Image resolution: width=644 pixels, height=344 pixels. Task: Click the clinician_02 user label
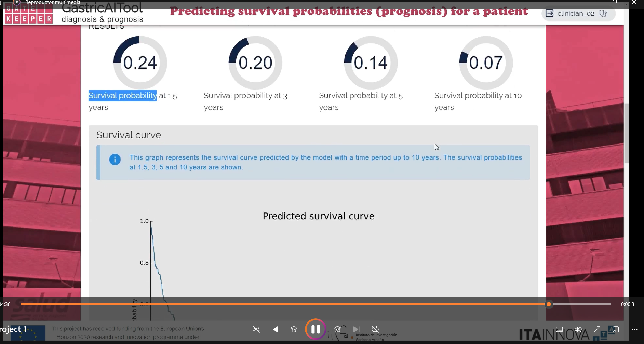coord(576,14)
